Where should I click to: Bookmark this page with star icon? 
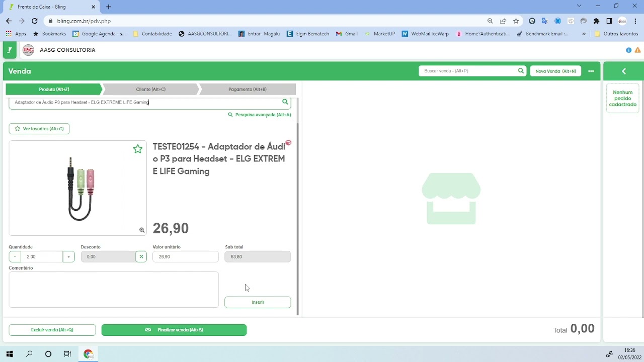516,21
